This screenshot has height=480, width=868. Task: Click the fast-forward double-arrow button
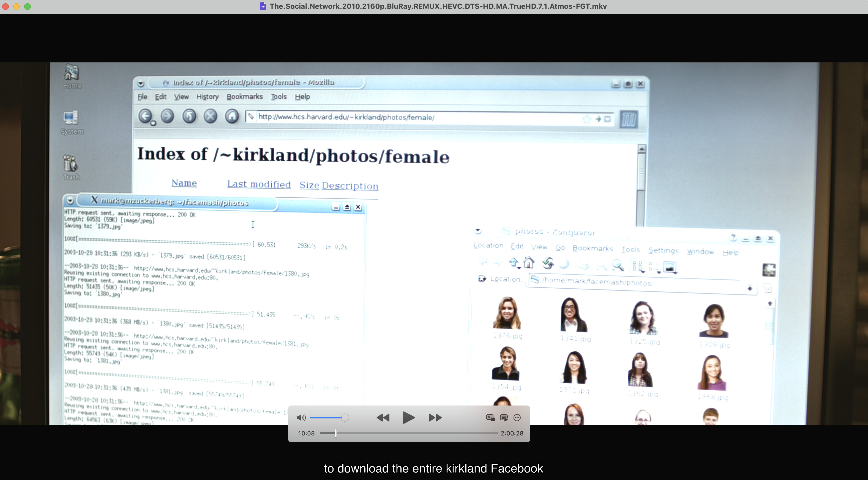(435, 418)
